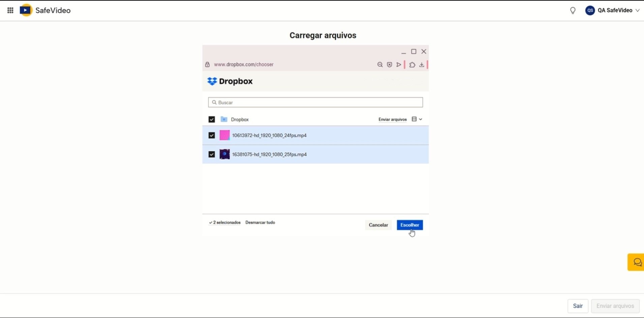Click the Sair button

click(578, 306)
